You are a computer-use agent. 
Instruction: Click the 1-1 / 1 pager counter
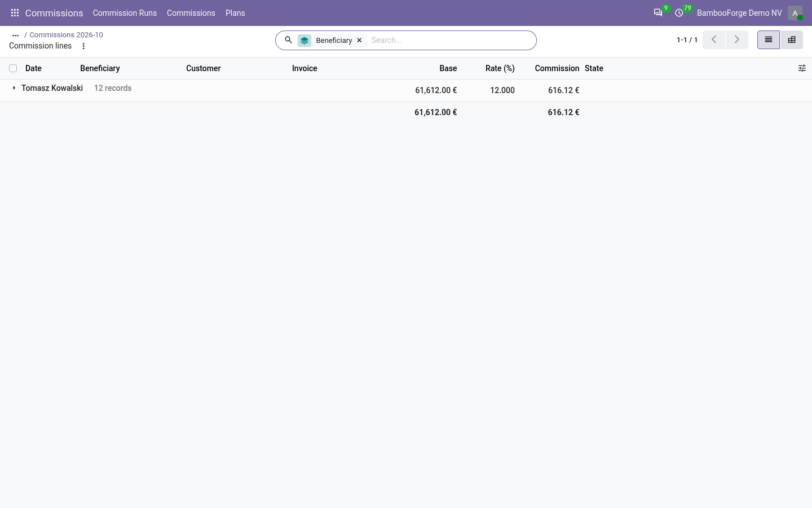coord(687,40)
